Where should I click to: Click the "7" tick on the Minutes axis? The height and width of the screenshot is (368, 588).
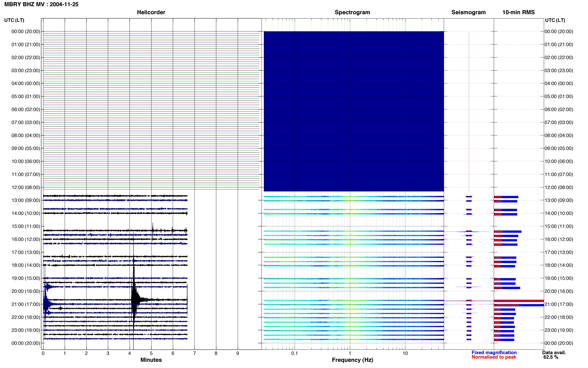(x=195, y=353)
